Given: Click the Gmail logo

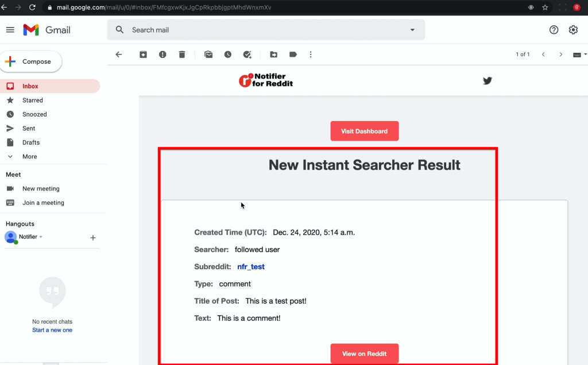Looking at the screenshot, I should [x=47, y=30].
